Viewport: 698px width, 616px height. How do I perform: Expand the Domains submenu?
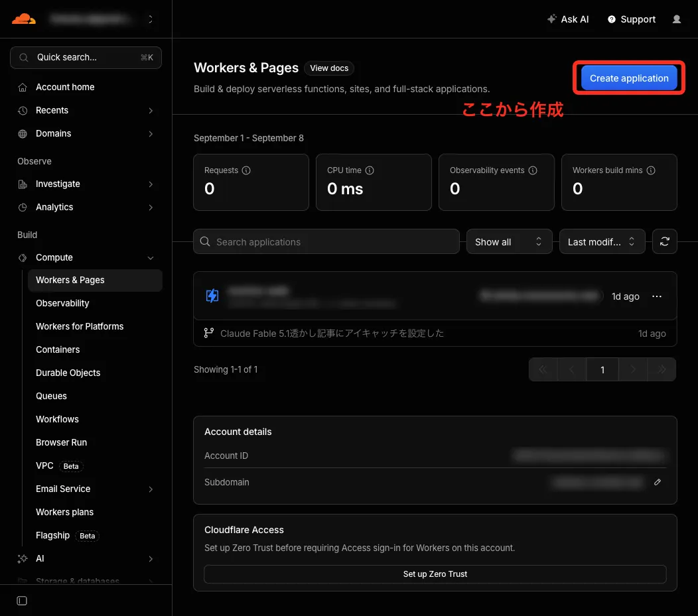pos(151,133)
